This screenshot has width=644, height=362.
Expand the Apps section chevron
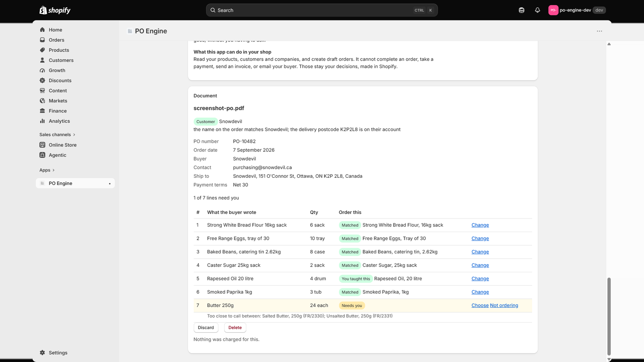[x=54, y=170]
